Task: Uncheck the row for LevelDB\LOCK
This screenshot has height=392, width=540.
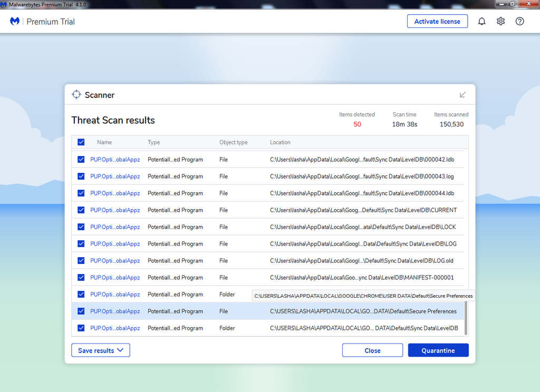Action: tap(81, 227)
